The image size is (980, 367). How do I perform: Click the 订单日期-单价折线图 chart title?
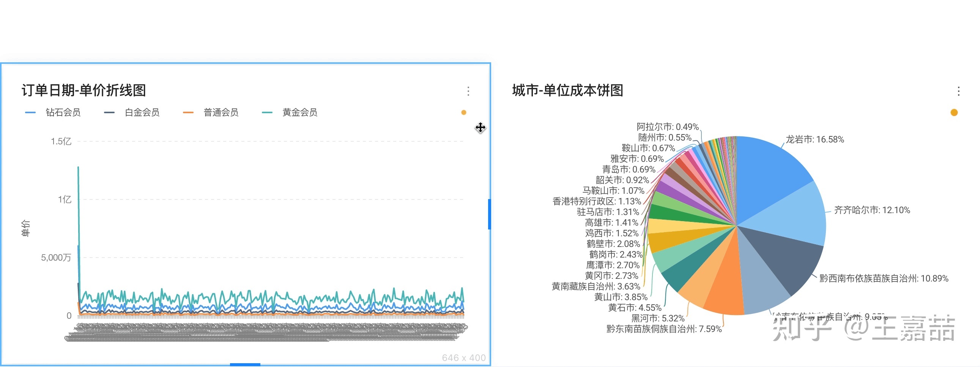(x=85, y=90)
